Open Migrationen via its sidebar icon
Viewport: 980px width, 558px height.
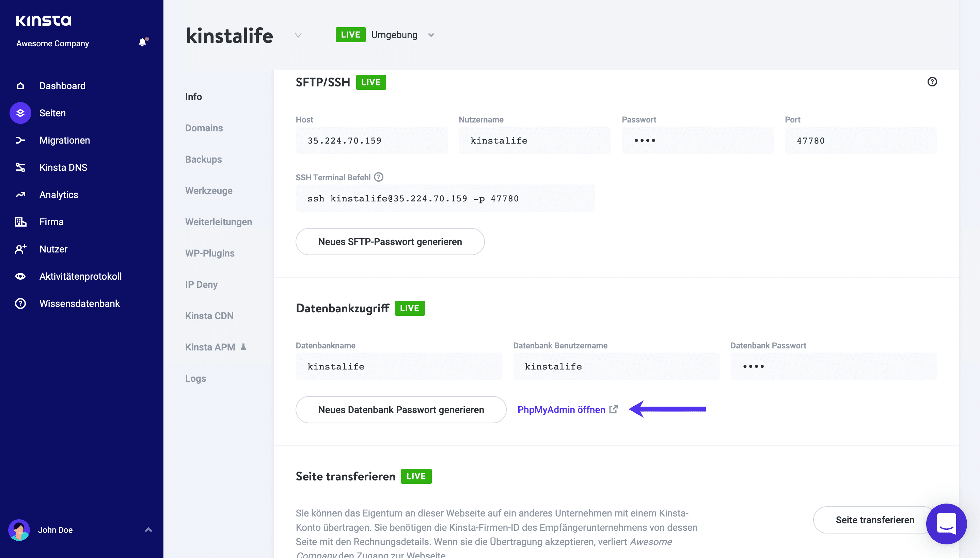pyautogui.click(x=20, y=140)
